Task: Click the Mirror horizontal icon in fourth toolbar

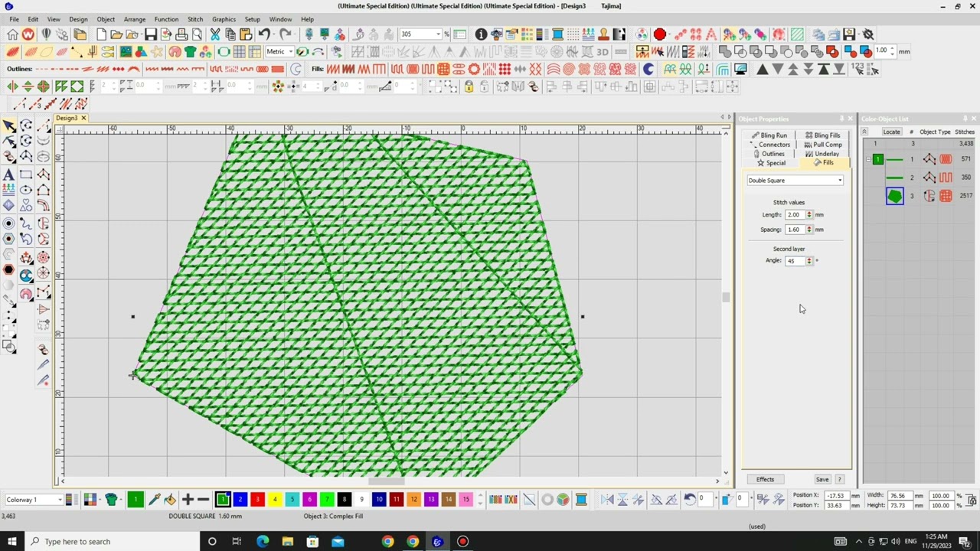Action: [x=12, y=86]
